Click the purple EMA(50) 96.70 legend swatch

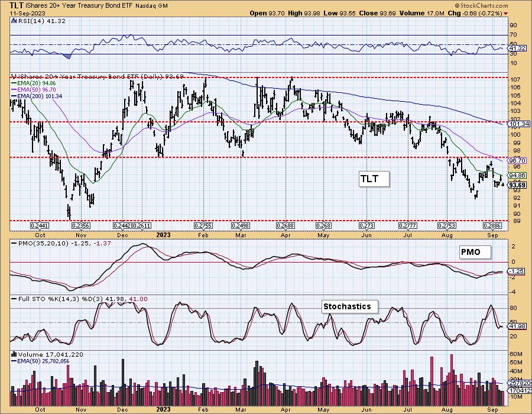coord(14,89)
